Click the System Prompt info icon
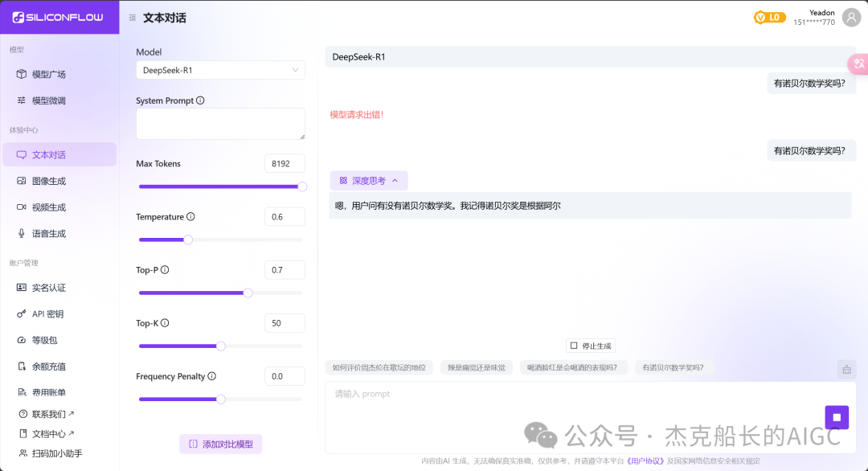The height and width of the screenshot is (471, 868). pyautogui.click(x=200, y=100)
